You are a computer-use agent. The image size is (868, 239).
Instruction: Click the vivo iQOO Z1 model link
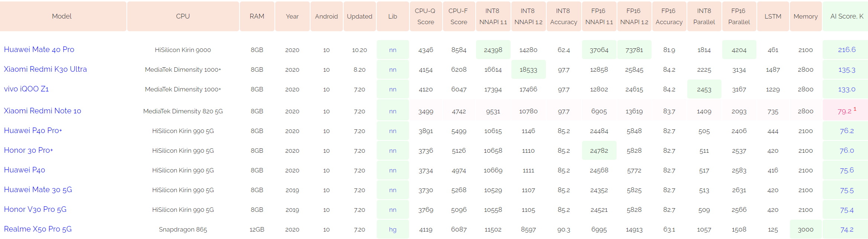26,89
